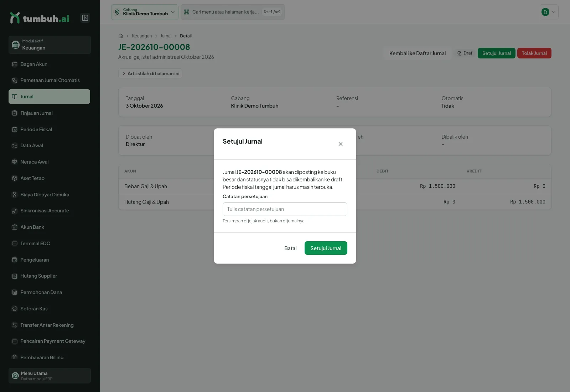The image size is (570, 392).
Task: Click the Akun Bank building icon
Action: (x=15, y=227)
